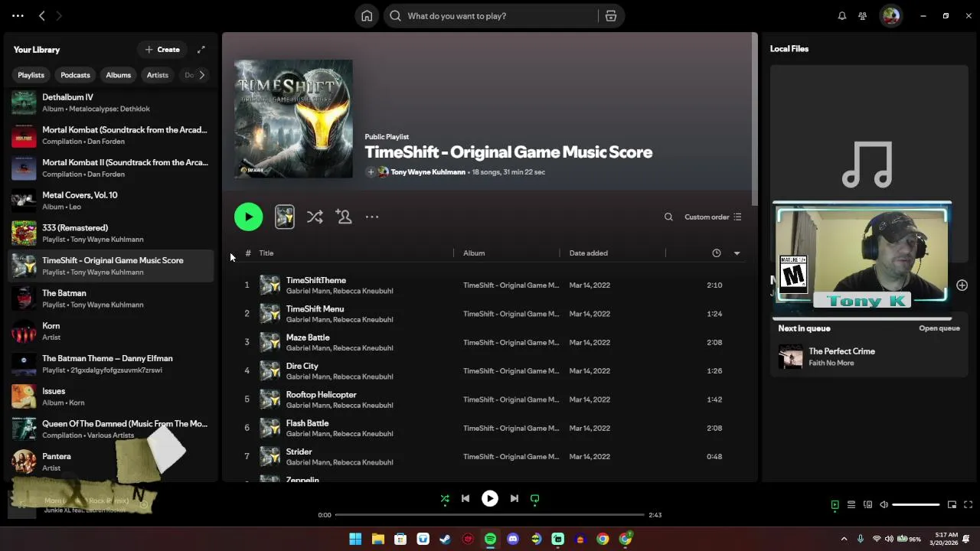This screenshot has height=551, width=980.
Task: Open Tony Wayne Kuhlmann profile link
Action: (427, 172)
